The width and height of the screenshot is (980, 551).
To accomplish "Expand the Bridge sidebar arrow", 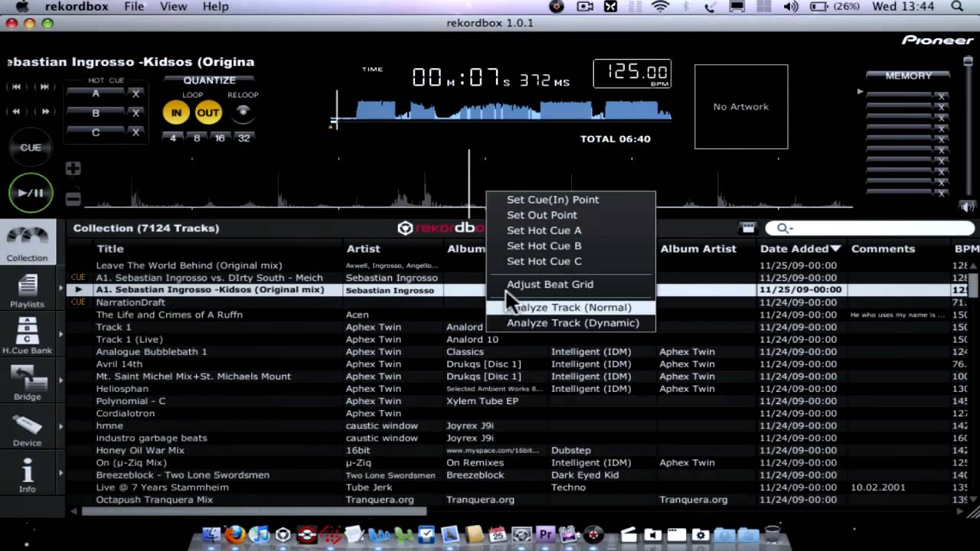I will click(60, 380).
